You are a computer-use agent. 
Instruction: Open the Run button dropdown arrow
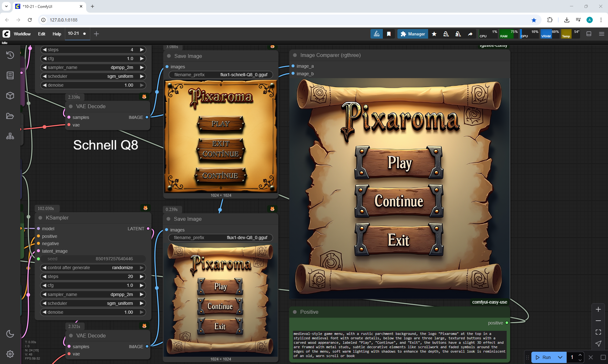(560, 357)
